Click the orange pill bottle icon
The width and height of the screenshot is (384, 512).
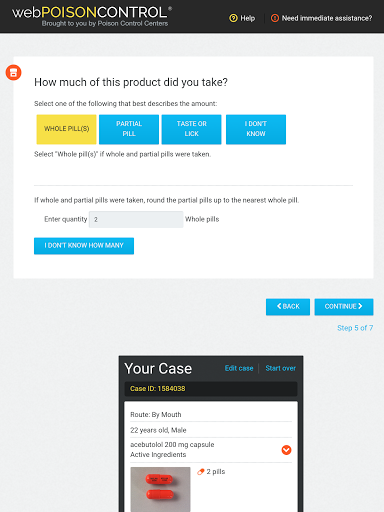pyautogui.click(x=13, y=72)
